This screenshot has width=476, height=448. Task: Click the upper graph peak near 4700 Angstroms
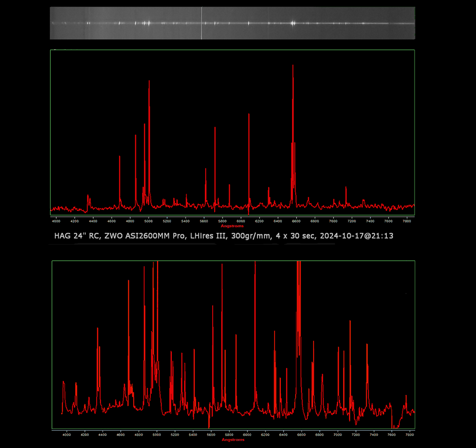pos(120,157)
